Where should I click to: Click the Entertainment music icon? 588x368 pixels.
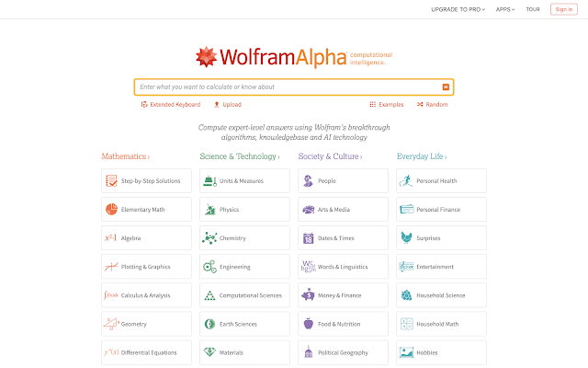tap(406, 267)
